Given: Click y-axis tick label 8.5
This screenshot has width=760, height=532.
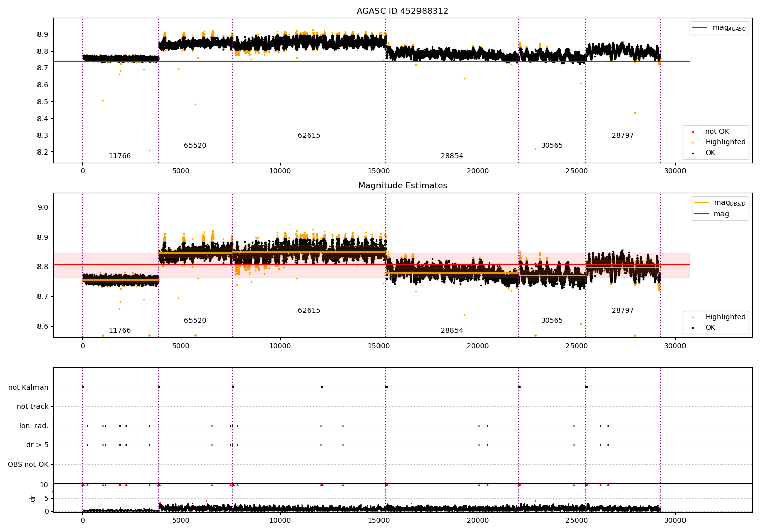Looking at the screenshot, I should 42,102.
